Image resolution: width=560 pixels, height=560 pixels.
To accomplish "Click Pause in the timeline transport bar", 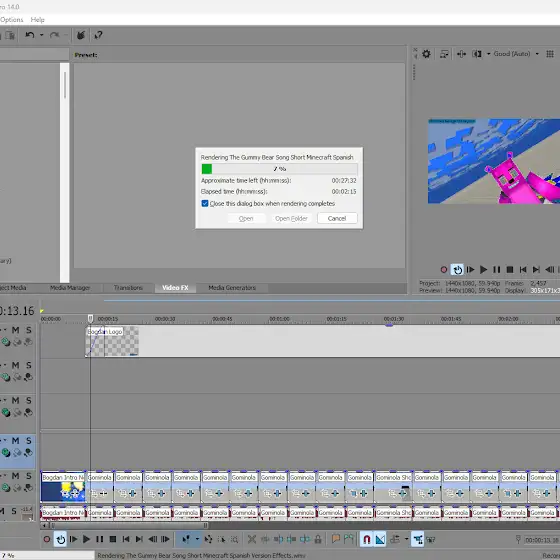I will [x=100, y=539].
